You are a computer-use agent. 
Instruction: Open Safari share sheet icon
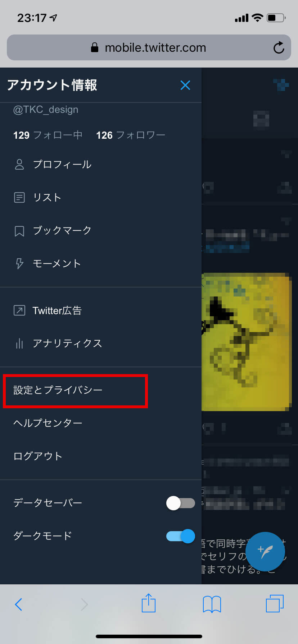149,603
